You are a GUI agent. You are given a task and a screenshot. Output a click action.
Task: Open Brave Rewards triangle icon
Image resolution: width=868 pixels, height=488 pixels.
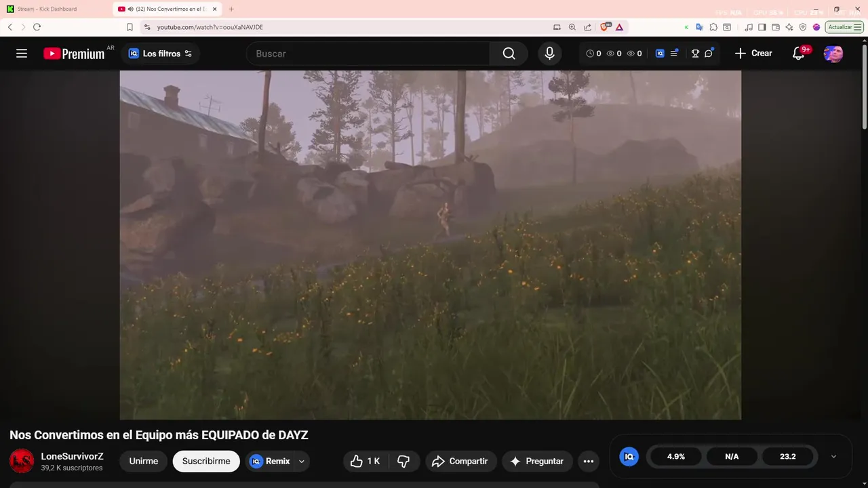pyautogui.click(x=619, y=27)
